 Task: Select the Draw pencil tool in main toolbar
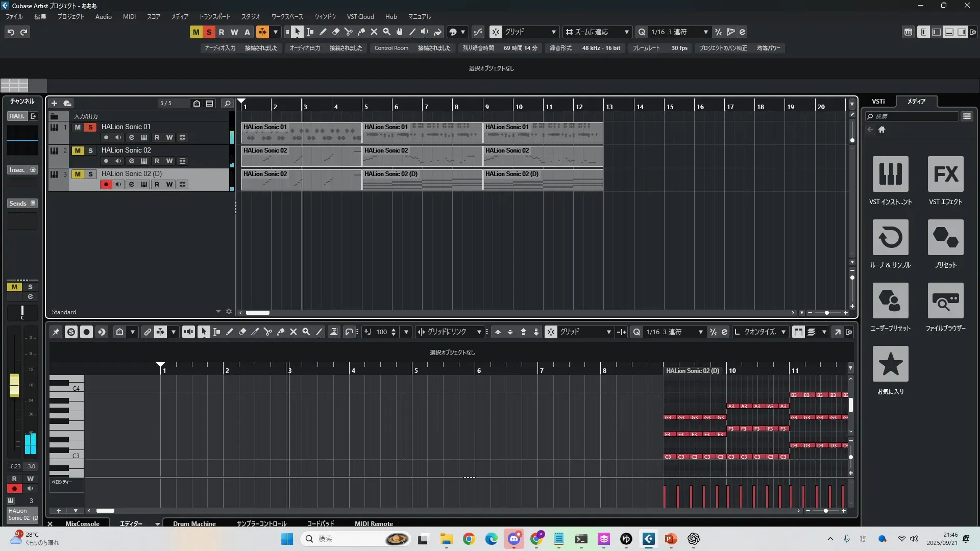pos(323,32)
